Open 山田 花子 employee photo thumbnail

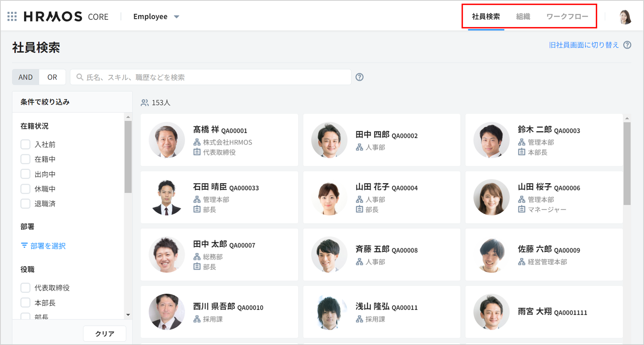[329, 197]
